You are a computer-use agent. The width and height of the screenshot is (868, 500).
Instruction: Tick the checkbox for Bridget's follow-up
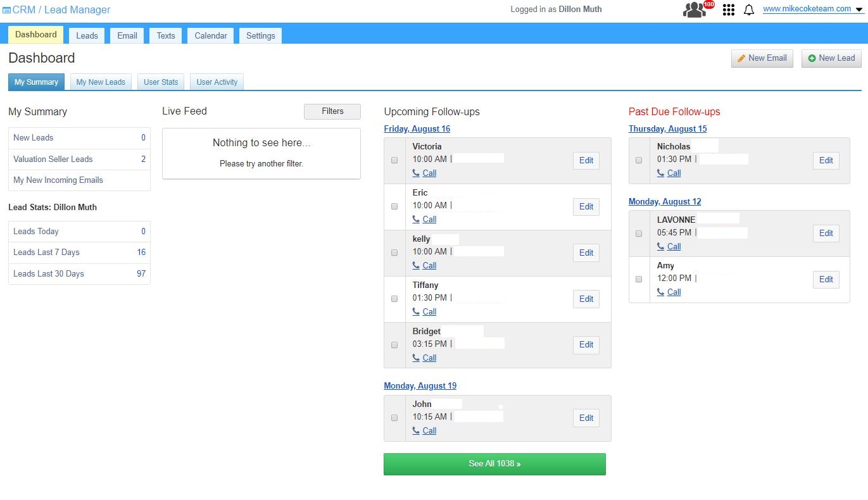click(x=394, y=345)
